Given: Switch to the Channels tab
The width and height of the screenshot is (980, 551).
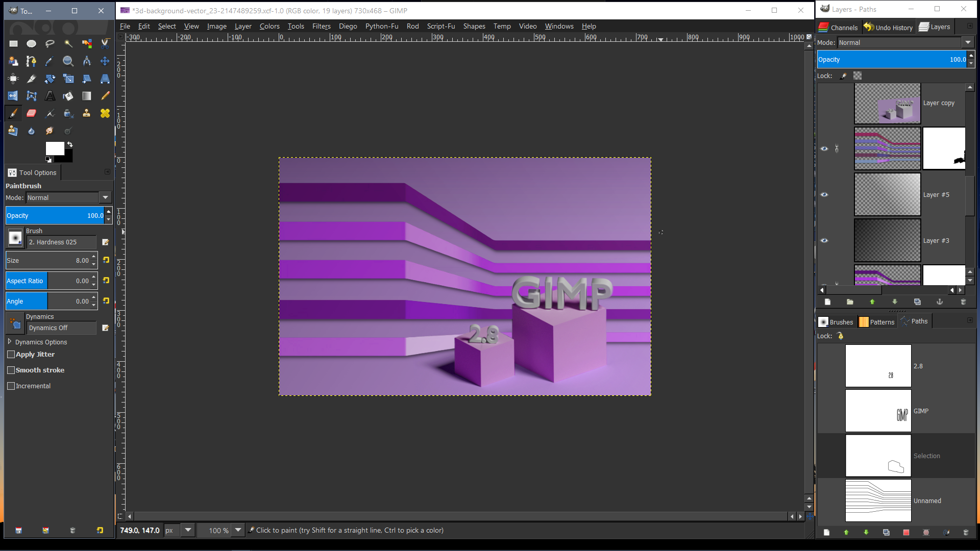Looking at the screenshot, I should (x=838, y=28).
